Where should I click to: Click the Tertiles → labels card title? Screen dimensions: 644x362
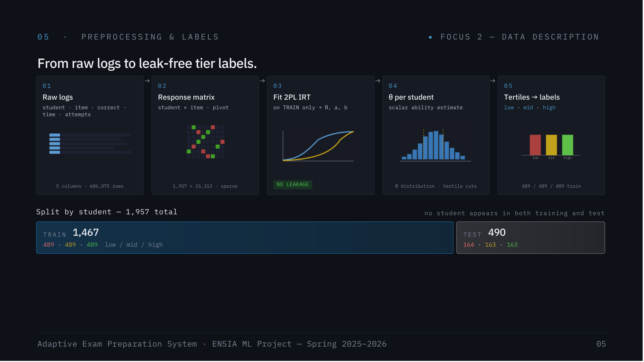532,97
